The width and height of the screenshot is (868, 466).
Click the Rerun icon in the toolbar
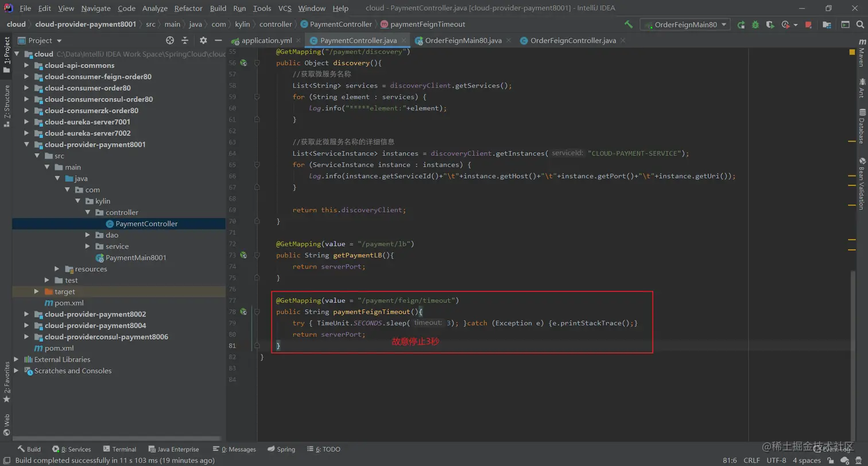(741, 25)
